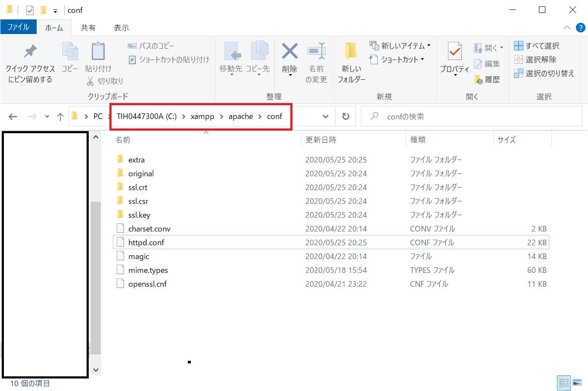The height and width of the screenshot is (391, 588).
Task: Select the openssl.cnf file
Action: click(x=330, y=284)
